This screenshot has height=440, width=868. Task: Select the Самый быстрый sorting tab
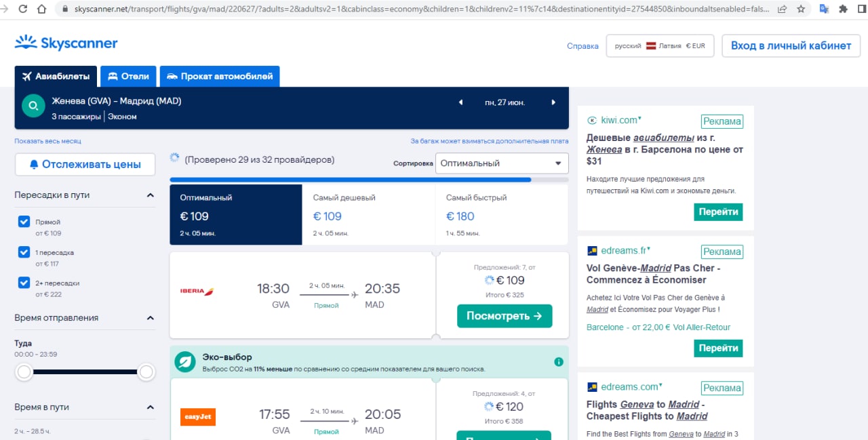(501, 214)
